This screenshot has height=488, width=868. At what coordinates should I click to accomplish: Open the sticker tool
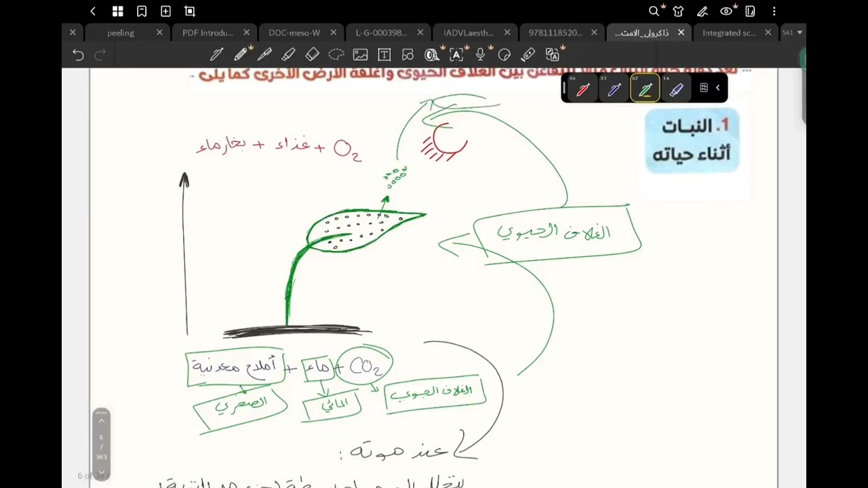tap(504, 54)
